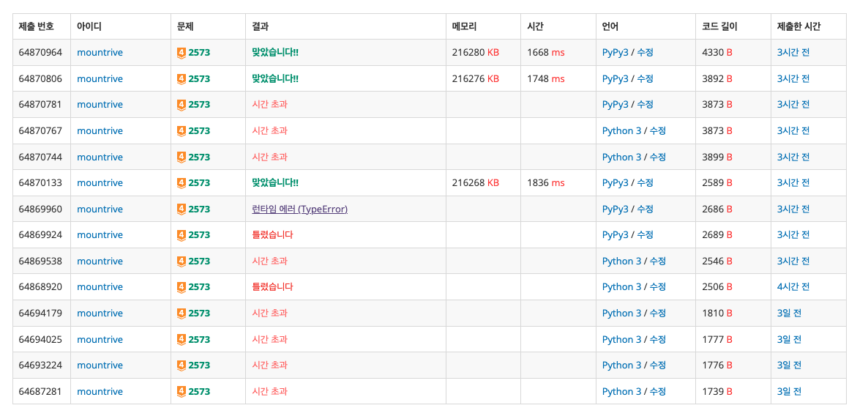
Task: Click the 3시간 전 timestamp of submission 64870964
Action: [793, 53]
